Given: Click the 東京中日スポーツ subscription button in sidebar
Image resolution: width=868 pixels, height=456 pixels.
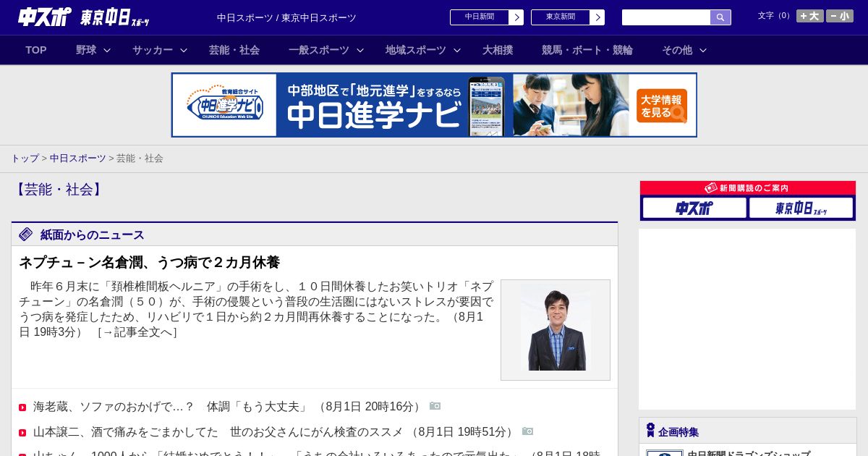Looking at the screenshot, I should [801, 208].
